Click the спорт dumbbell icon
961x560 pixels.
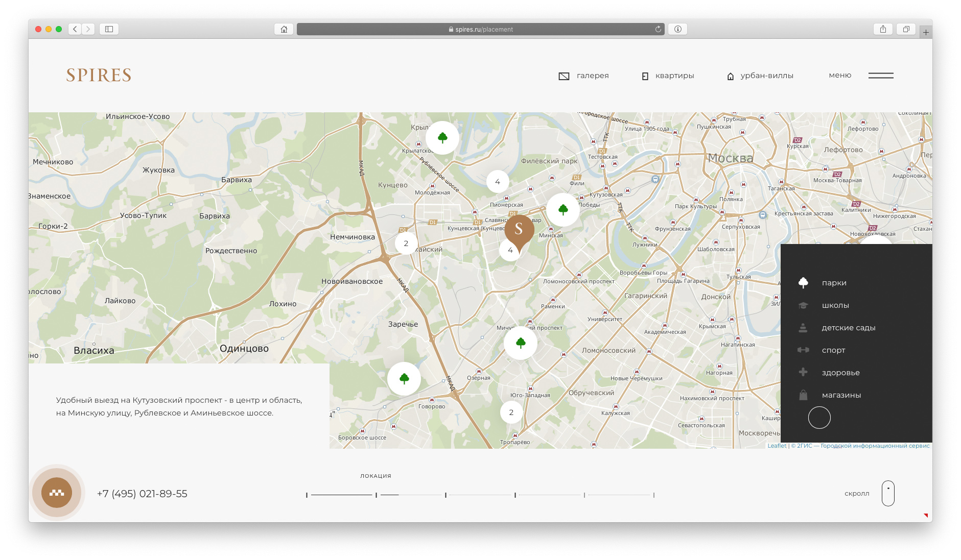click(x=803, y=350)
